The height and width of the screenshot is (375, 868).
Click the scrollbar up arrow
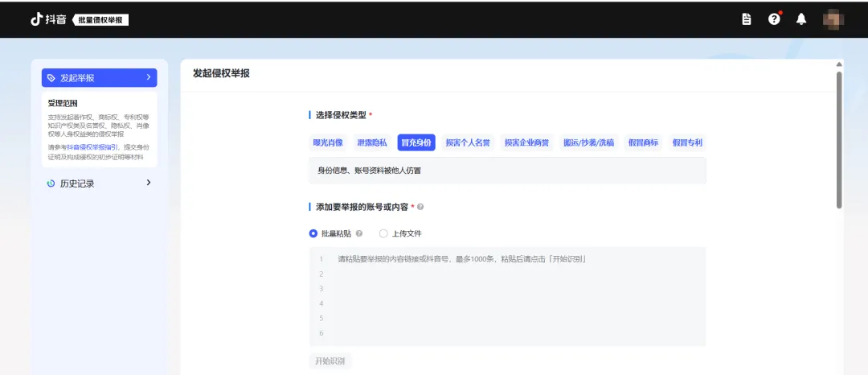(x=839, y=64)
